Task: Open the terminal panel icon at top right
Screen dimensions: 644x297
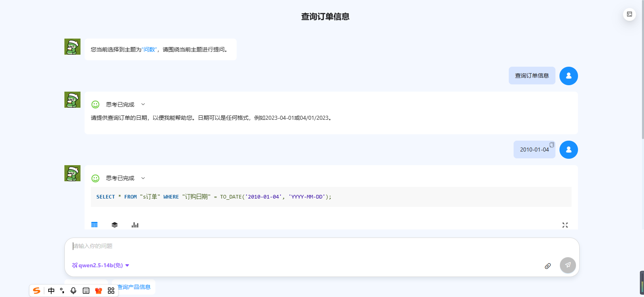Action: pos(630,14)
